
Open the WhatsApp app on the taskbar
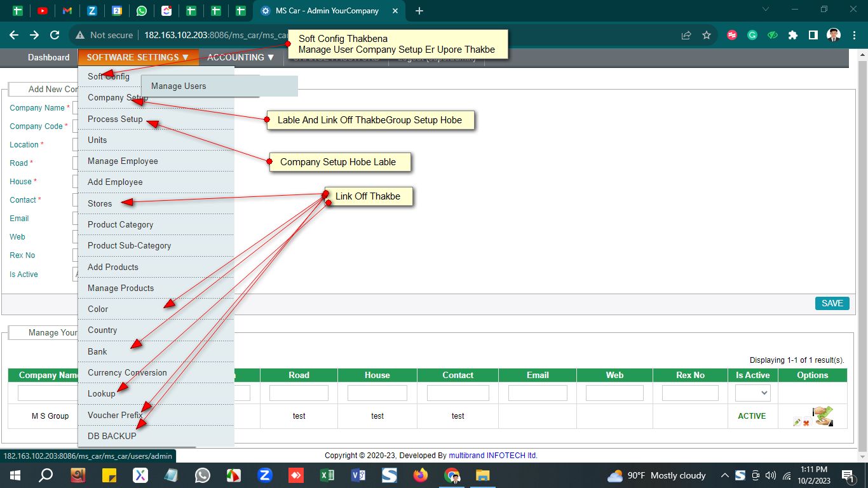203,475
